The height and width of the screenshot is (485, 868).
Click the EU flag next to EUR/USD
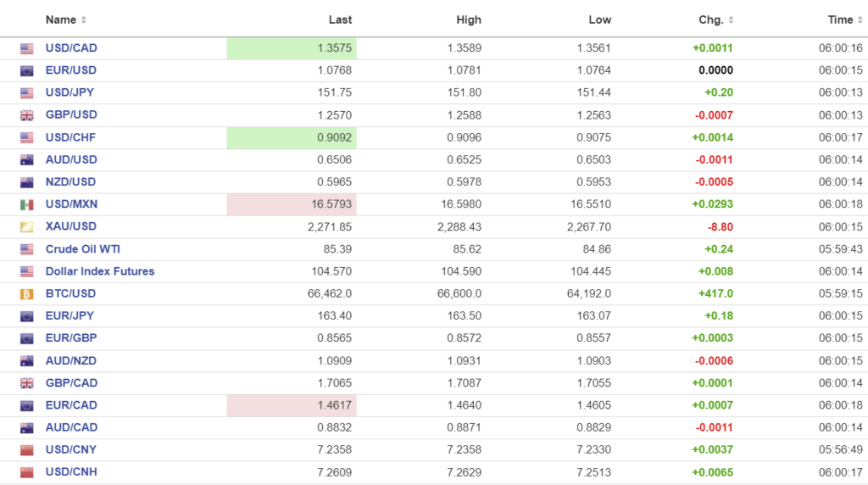coord(27,70)
